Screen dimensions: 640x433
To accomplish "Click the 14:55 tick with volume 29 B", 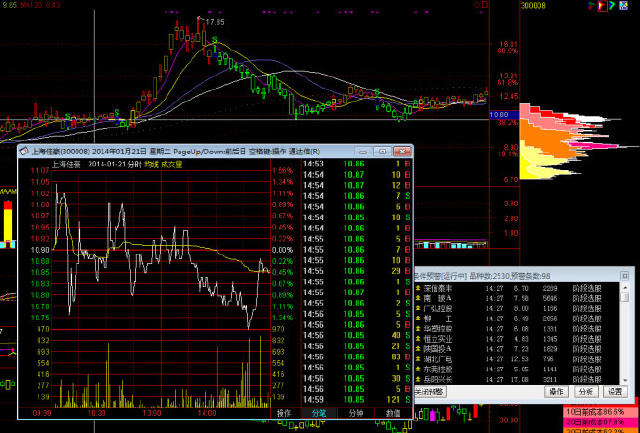I will pyautogui.click(x=357, y=271).
